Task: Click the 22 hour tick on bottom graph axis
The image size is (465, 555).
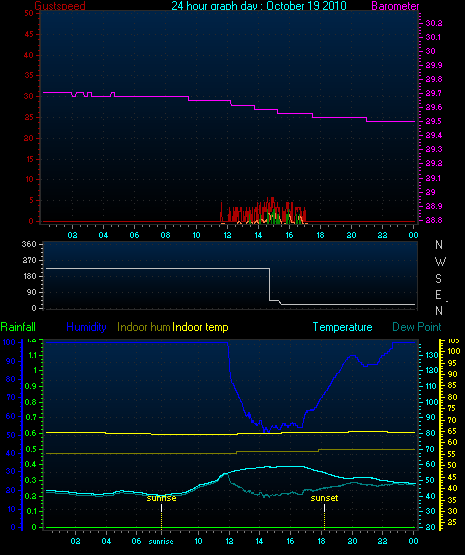Action: point(383,541)
